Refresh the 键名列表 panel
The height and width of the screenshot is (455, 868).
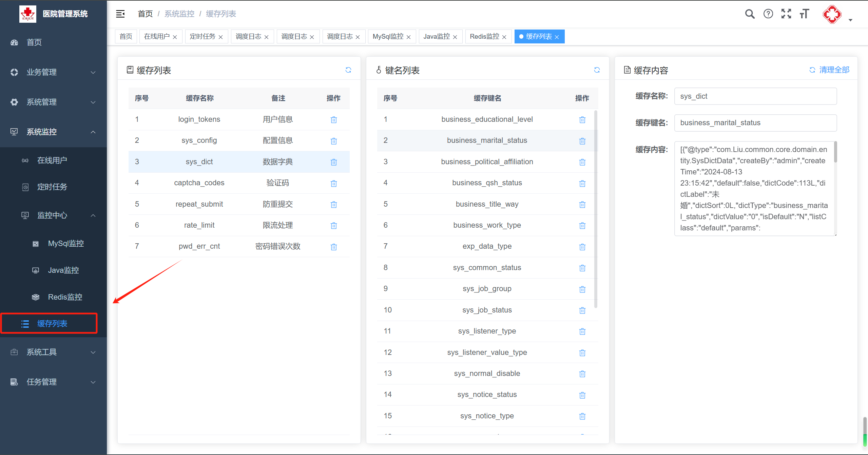pyautogui.click(x=597, y=70)
